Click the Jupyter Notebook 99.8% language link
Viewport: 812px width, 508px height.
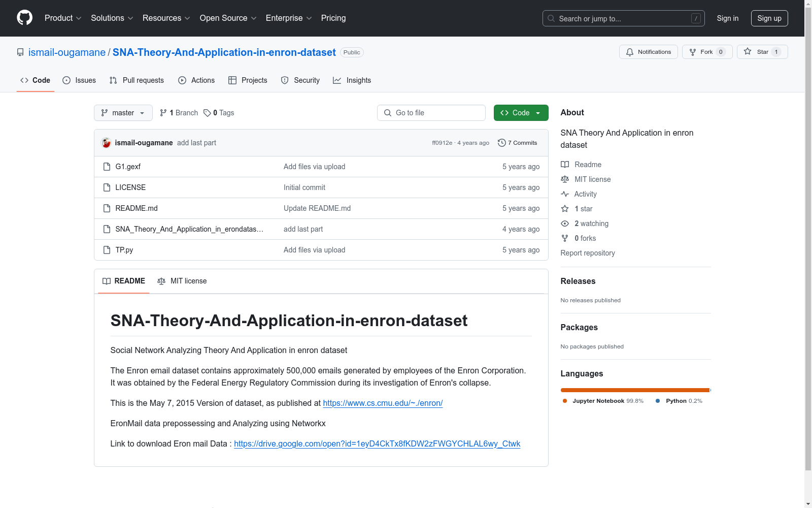pyautogui.click(x=603, y=401)
